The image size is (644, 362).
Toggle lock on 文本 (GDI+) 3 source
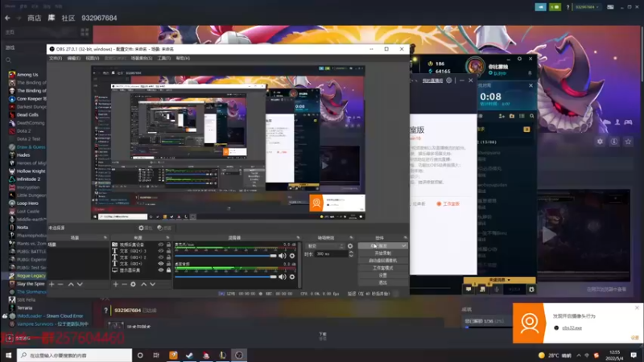point(168,251)
